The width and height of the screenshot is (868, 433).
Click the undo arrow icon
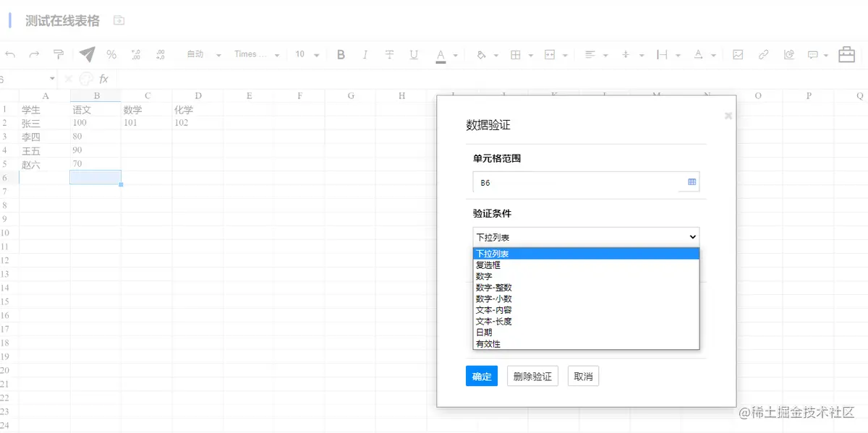point(10,55)
